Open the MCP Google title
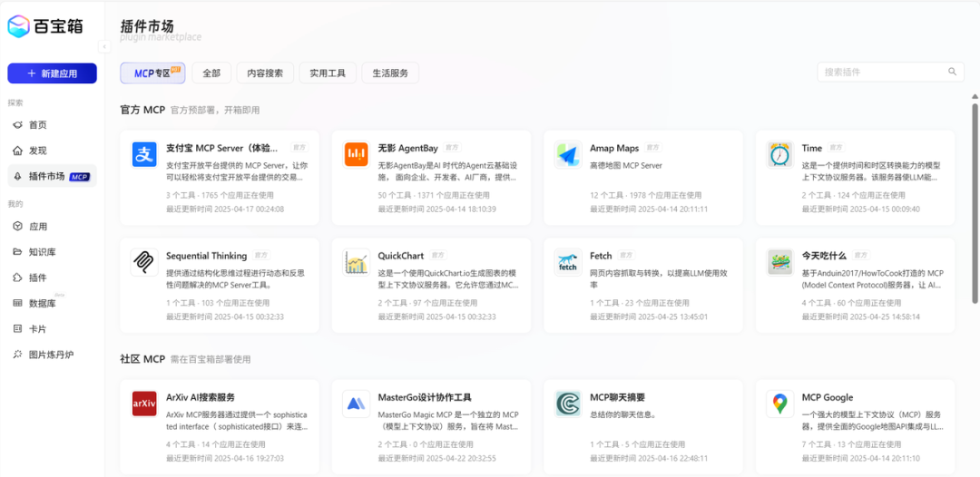The image size is (980, 477). point(828,397)
